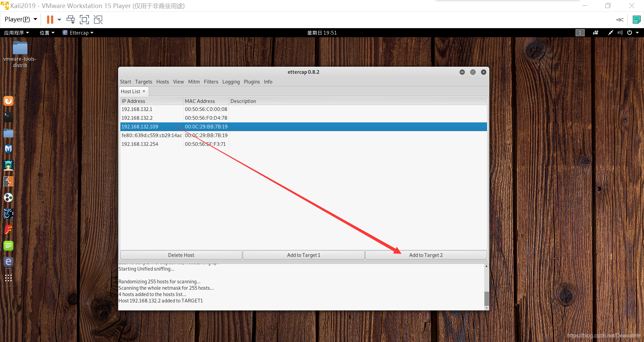Open the Info menu
644x342 pixels.
tap(268, 82)
